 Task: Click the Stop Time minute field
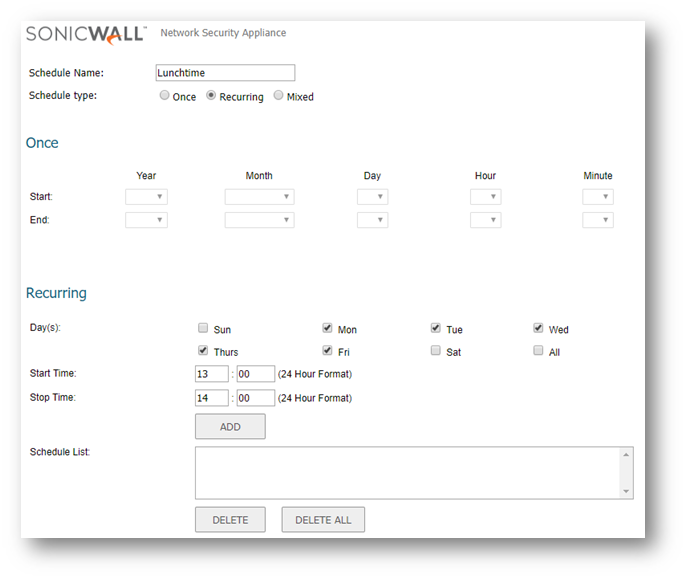[256, 398]
